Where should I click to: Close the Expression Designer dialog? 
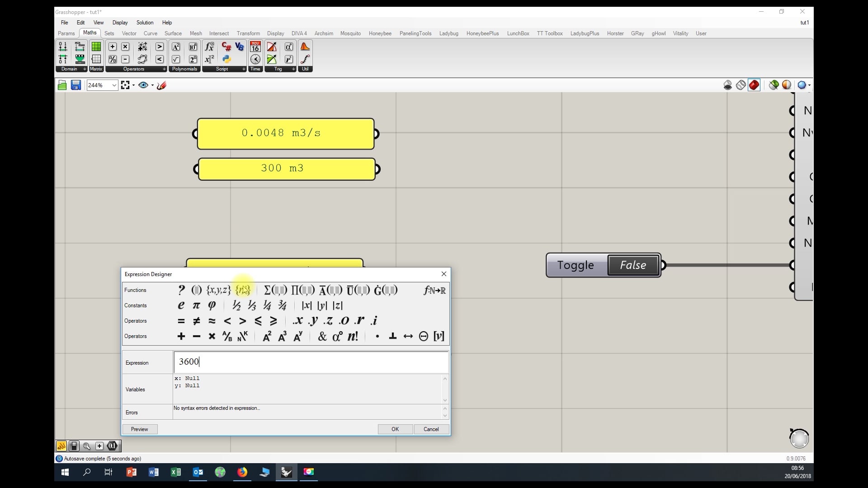click(444, 274)
